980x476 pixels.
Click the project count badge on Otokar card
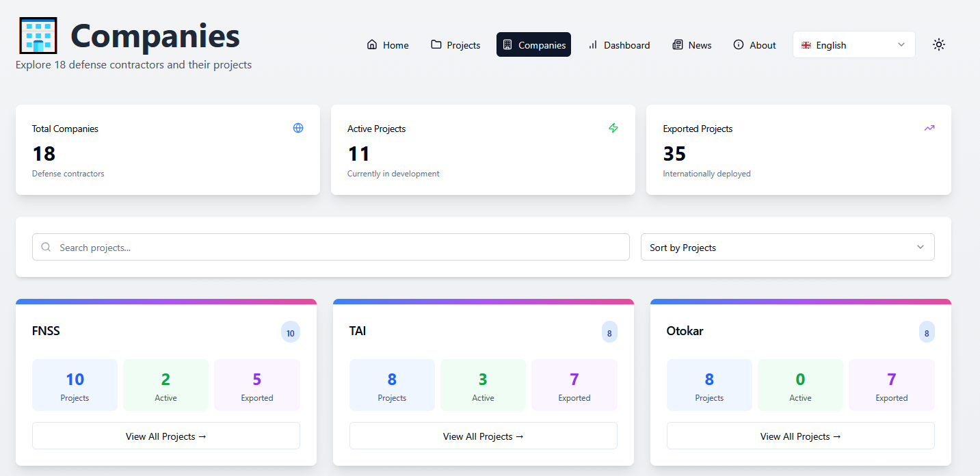pyautogui.click(x=927, y=332)
